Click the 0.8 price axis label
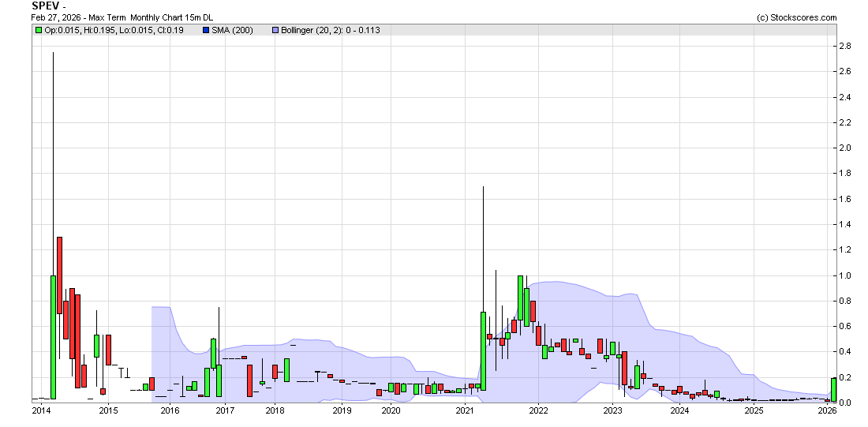The width and height of the screenshot is (868, 427). click(x=845, y=302)
